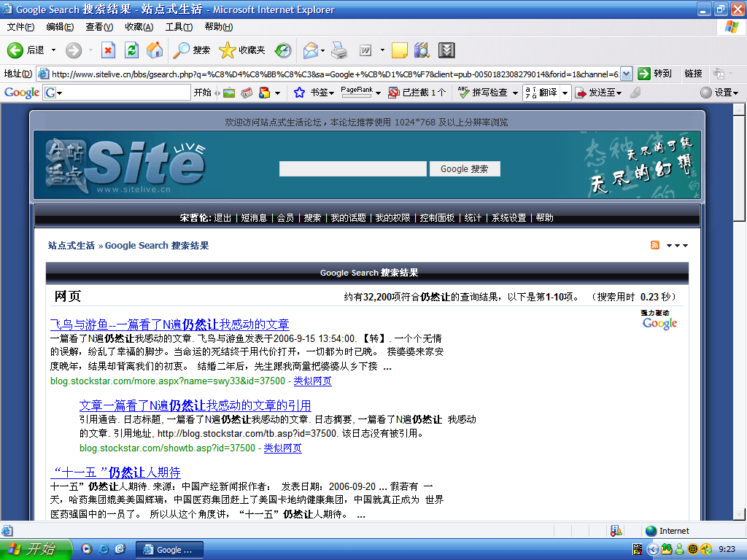Click the vertical page scrollbar thumb
Screen dimensions: 747x560
click(x=740, y=168)
